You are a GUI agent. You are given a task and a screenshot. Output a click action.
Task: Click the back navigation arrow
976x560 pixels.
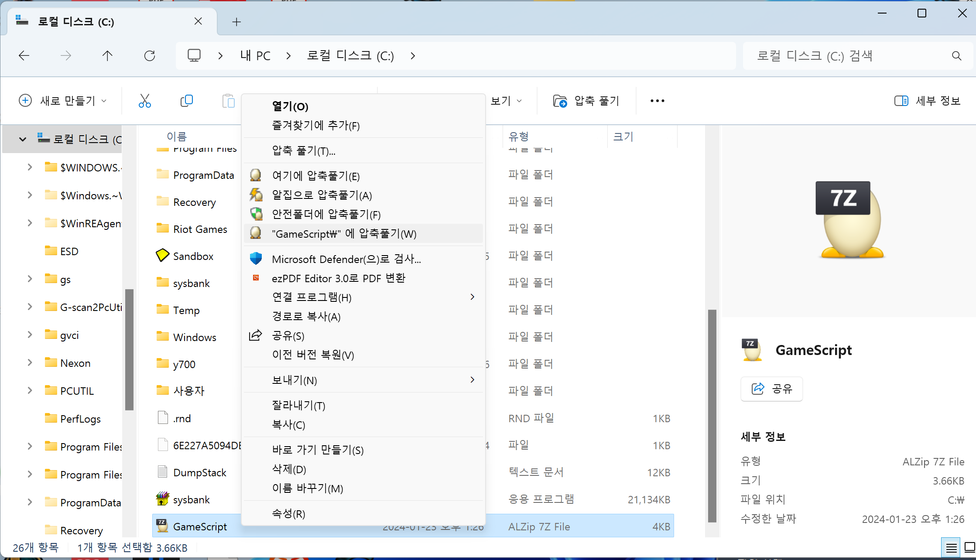tap(24, 56)
